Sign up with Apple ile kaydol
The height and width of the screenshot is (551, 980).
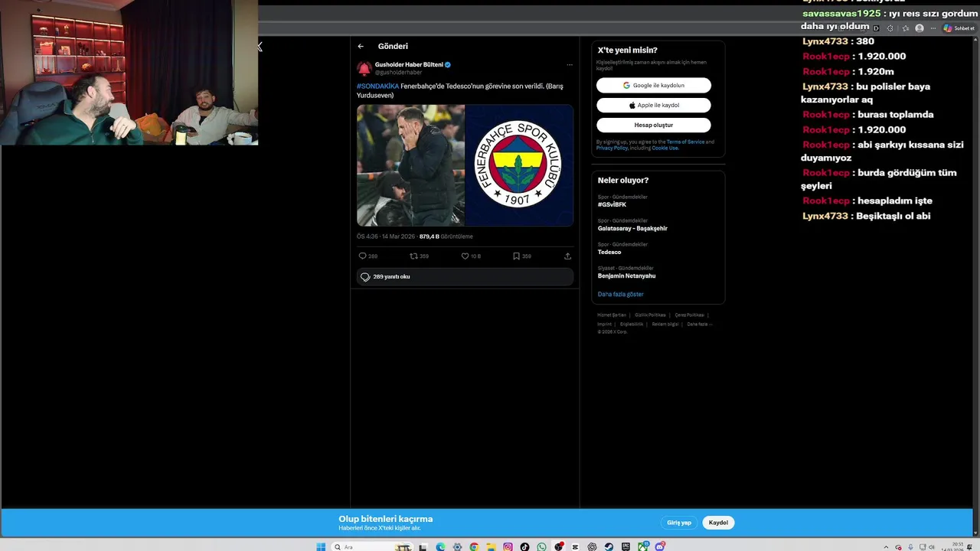point(654,106)
